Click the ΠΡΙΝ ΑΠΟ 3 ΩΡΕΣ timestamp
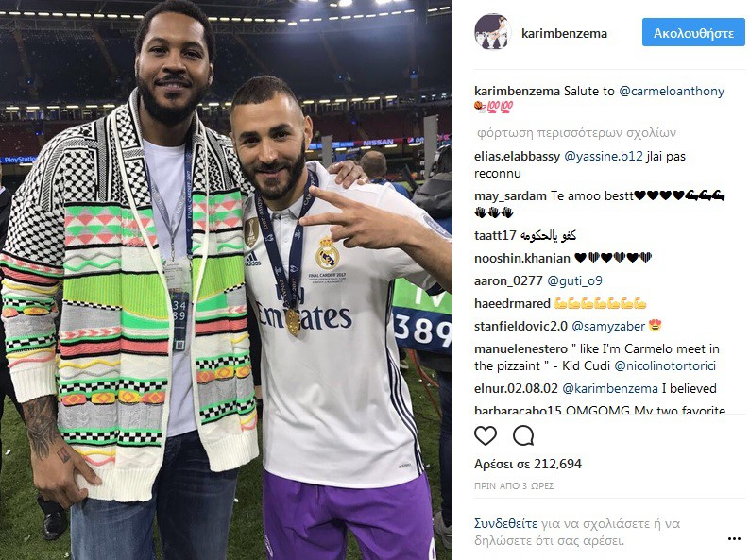 tap(514, 486)
